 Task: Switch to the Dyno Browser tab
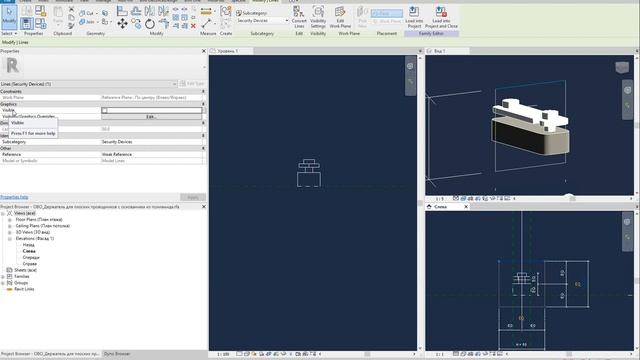pyautogui.click(x=117, y=354)
